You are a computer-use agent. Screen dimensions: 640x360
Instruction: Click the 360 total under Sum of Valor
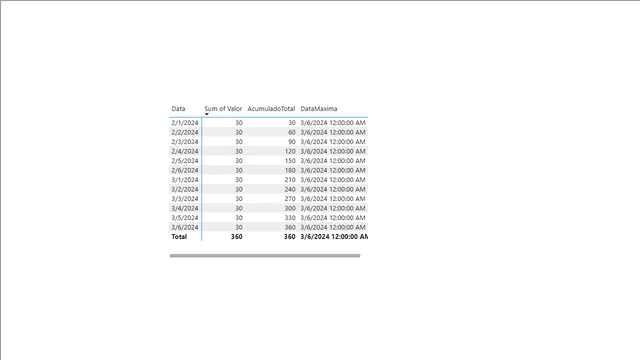click(236, 237)
